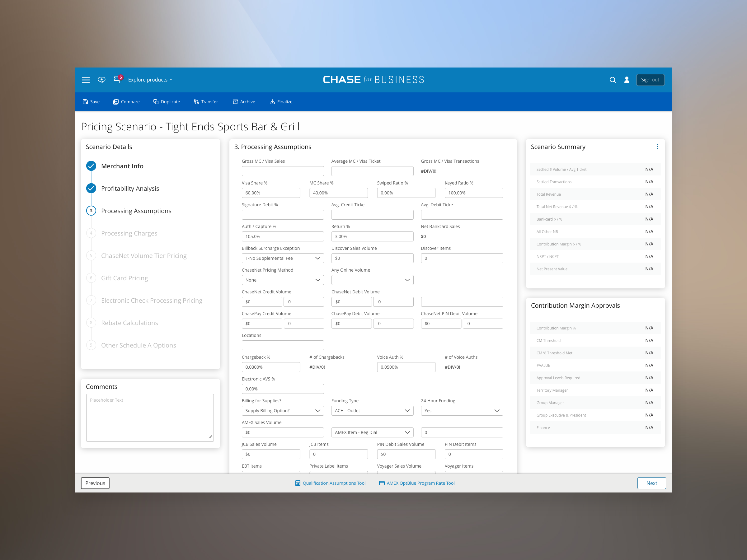
Task: Click the Electronic AVS % field
Action: point(283,389)
